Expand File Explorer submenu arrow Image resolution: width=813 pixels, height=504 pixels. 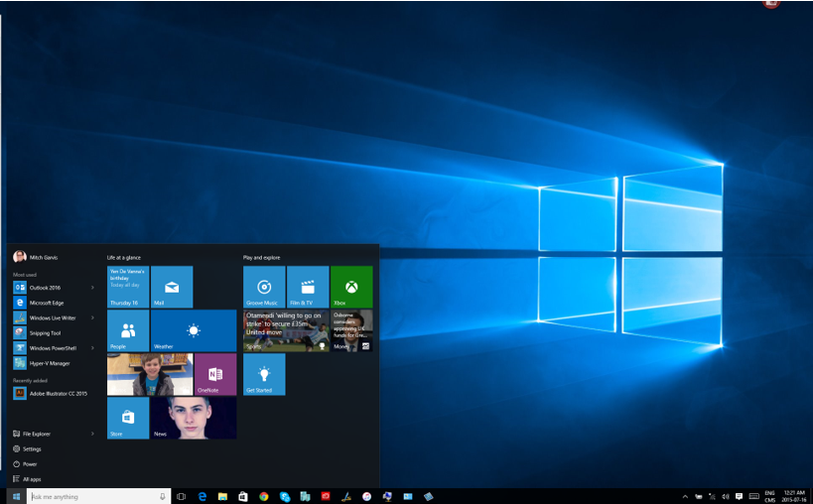[93, 434]
